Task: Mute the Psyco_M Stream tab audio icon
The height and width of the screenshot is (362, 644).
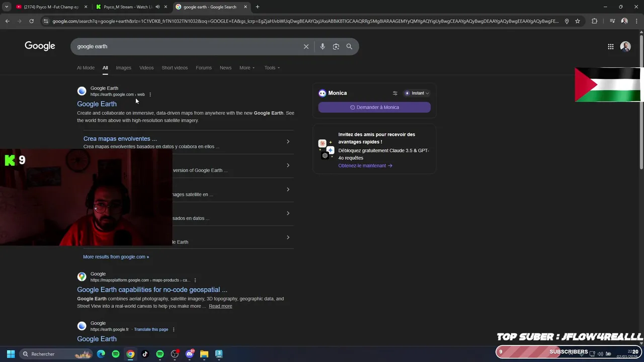Action: coord(157,7)
